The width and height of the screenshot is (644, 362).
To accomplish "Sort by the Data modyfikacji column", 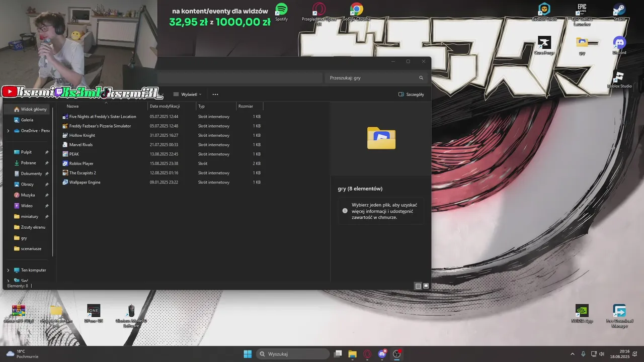I will pos(172,106).
